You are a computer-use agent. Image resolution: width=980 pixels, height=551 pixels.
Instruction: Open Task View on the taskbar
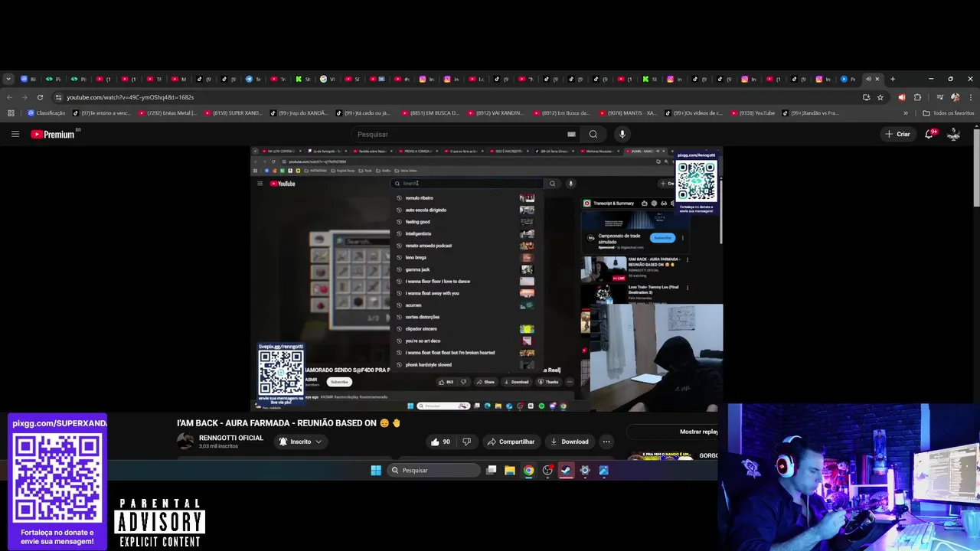492,470
